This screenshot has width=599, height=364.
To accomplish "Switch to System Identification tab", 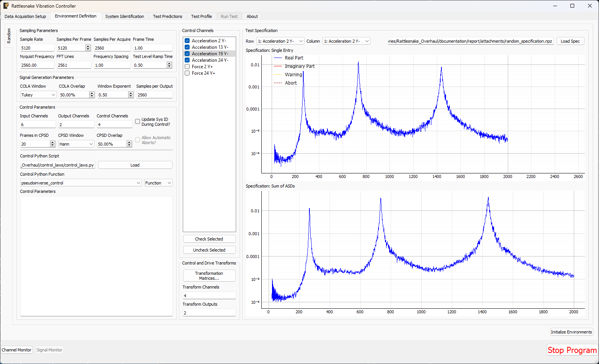I will click(124, 16).
